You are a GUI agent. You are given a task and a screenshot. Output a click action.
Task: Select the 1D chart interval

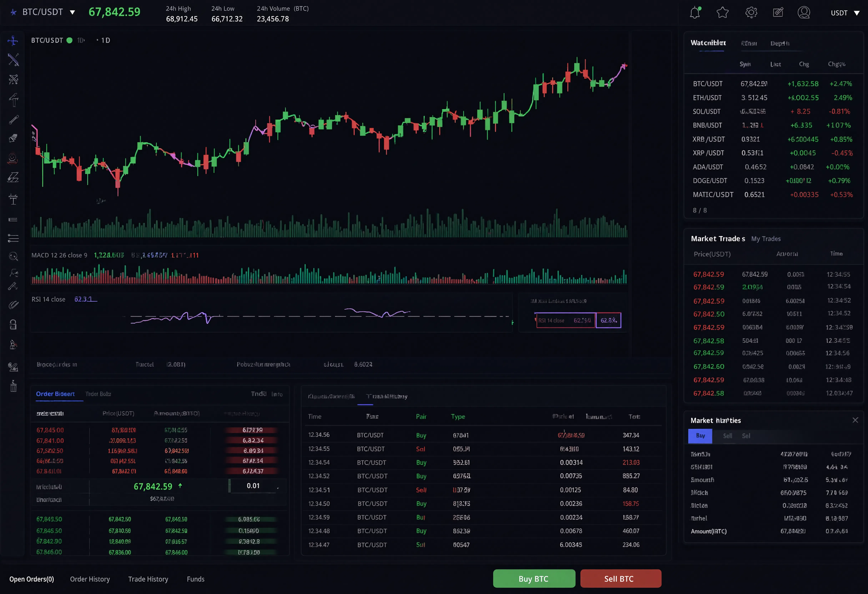(106, 40)
